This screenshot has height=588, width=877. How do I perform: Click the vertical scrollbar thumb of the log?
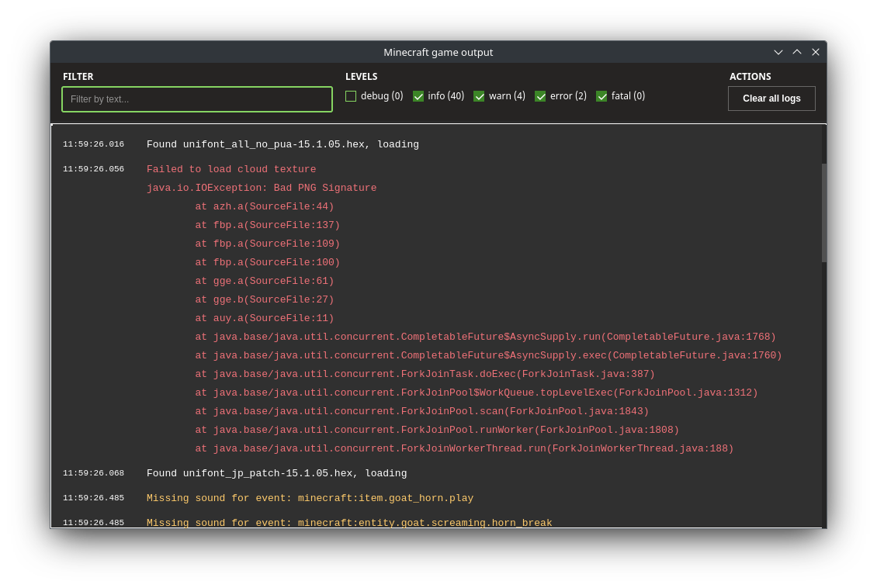point(824,213)
